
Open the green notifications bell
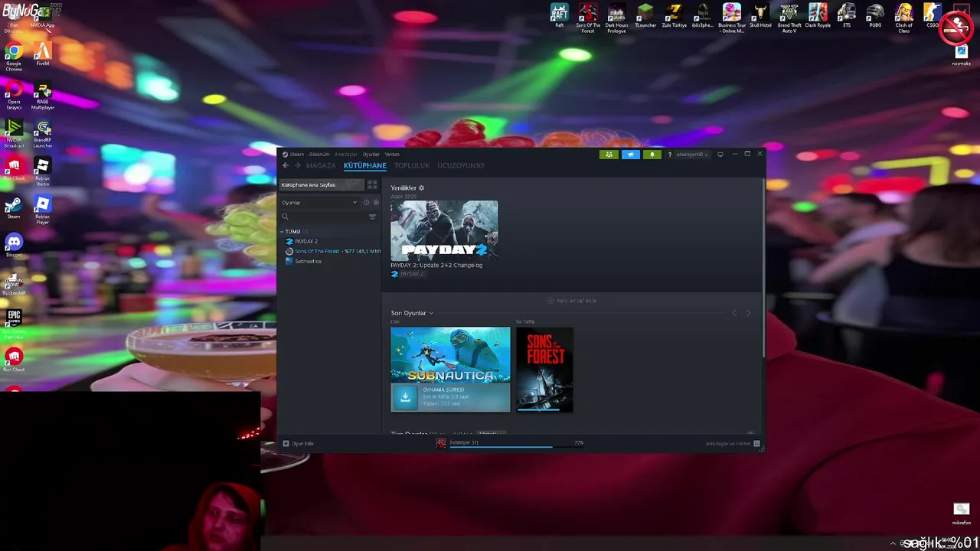[652, 154]
